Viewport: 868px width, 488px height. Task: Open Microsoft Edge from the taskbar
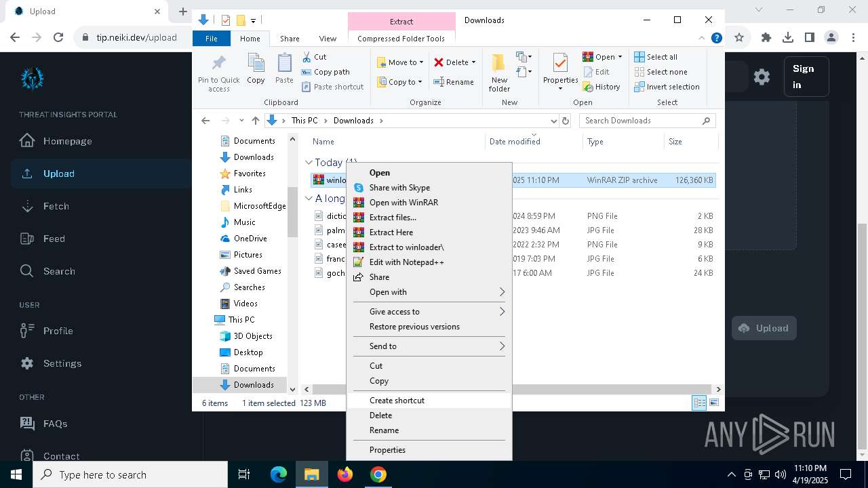pos(279,474)
